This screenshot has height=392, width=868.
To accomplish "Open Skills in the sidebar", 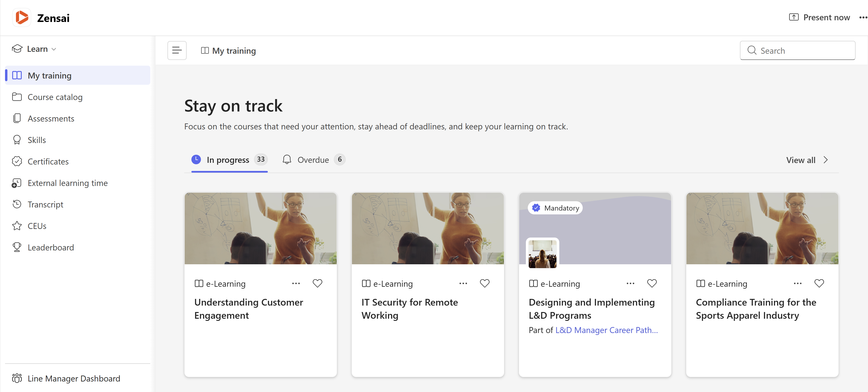I will pos(78,140).
